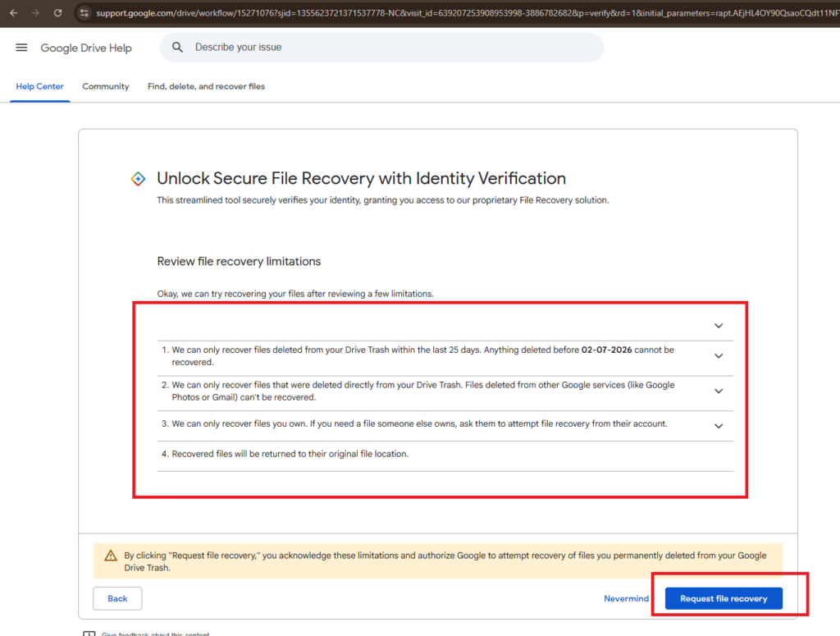The height and width of the screenshot is (636, 840).
Task: Click the Back button
Action: coord(117,598)
